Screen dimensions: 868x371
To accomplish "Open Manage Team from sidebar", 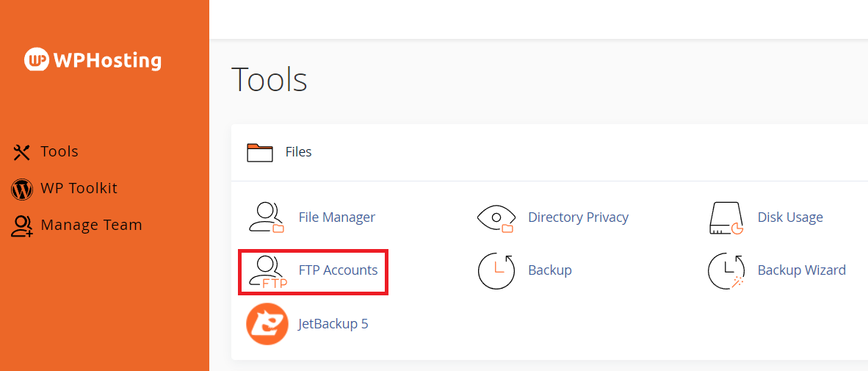I will click(x=91, y=225).
